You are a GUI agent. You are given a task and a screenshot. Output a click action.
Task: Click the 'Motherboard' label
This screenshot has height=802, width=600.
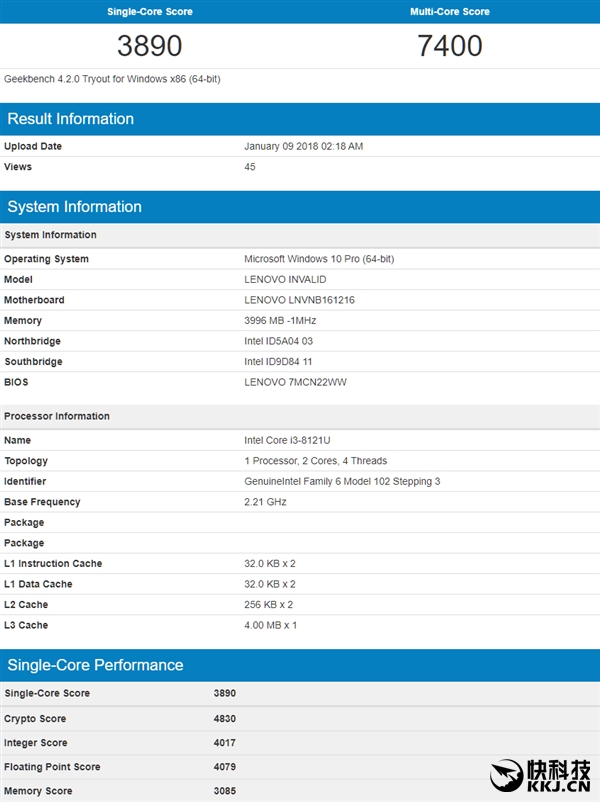tap(34, 300)
